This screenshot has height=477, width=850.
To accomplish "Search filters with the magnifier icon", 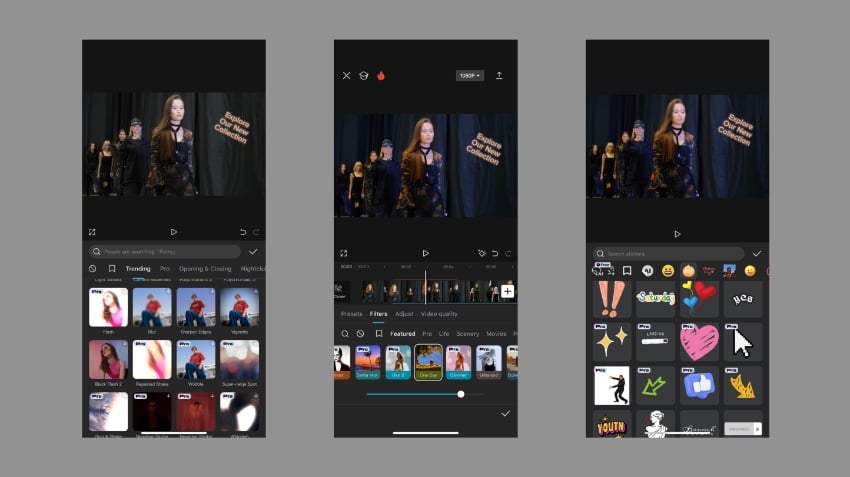I will pyautogui.click(x=345, y=334).
